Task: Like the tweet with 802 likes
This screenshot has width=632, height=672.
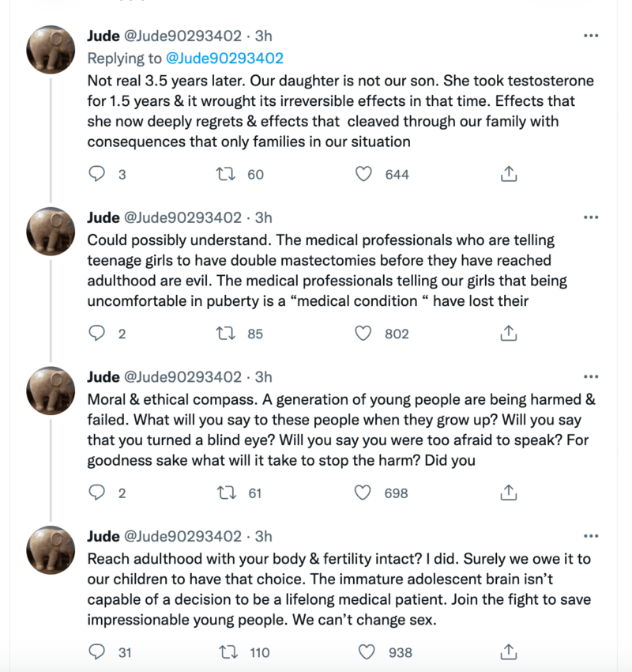Action: pos(363,333)
